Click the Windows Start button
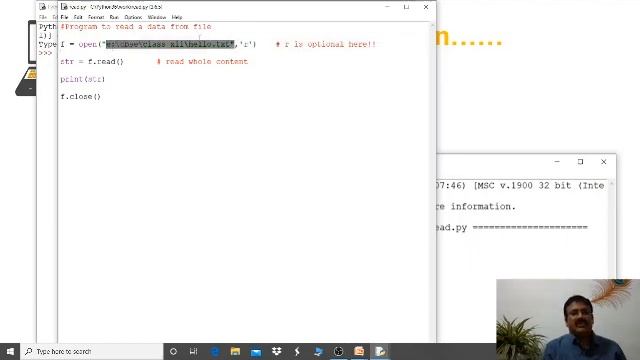Image resolution: width=640 pixels, height=360 pixels. coord(10,351)
